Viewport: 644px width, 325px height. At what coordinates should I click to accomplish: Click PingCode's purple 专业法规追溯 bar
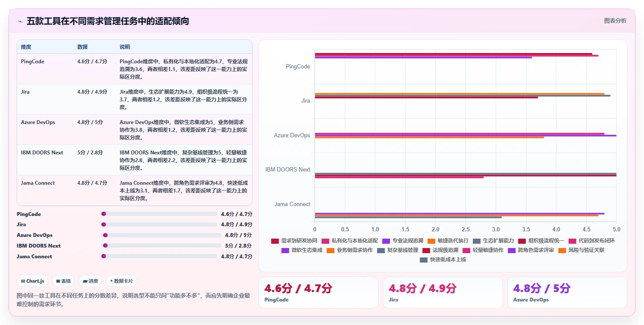(x=423, y=57)
